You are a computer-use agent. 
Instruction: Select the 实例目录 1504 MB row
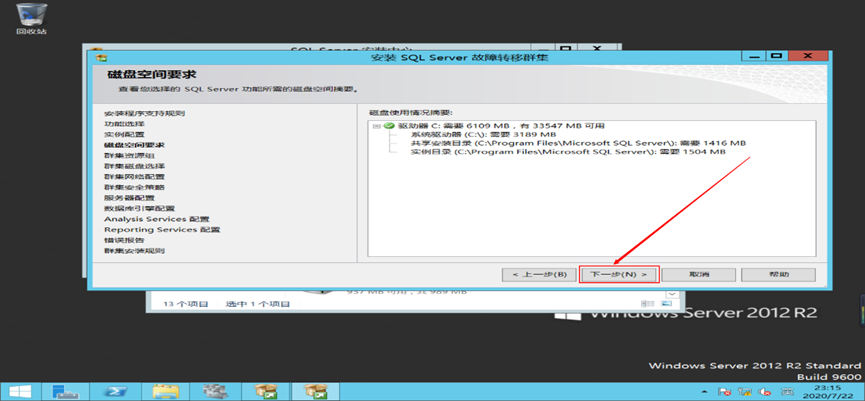click(x=568, y=152)
